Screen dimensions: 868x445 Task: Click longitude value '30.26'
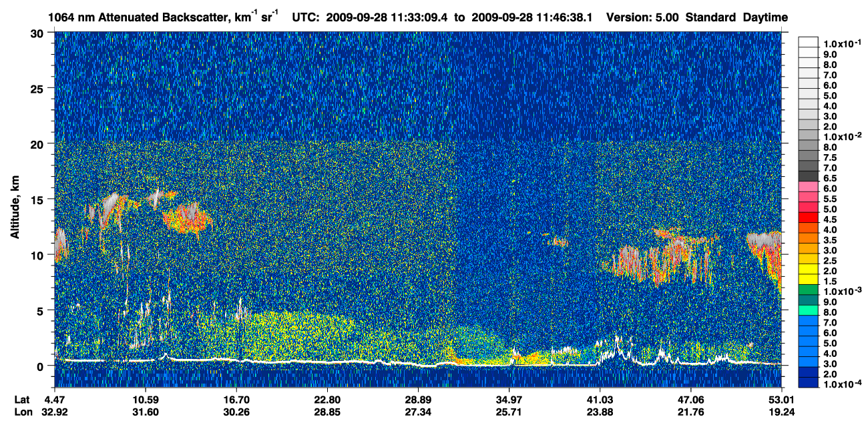[x=236, y=412]
